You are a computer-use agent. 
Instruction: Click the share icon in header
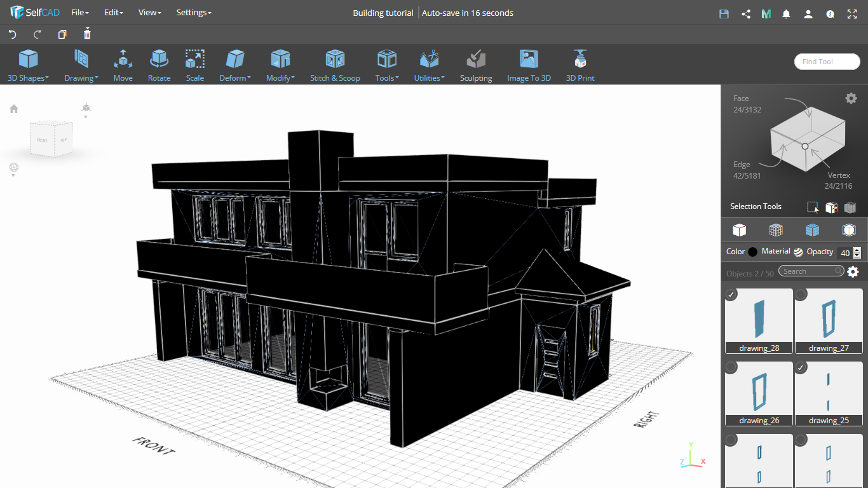746,13
